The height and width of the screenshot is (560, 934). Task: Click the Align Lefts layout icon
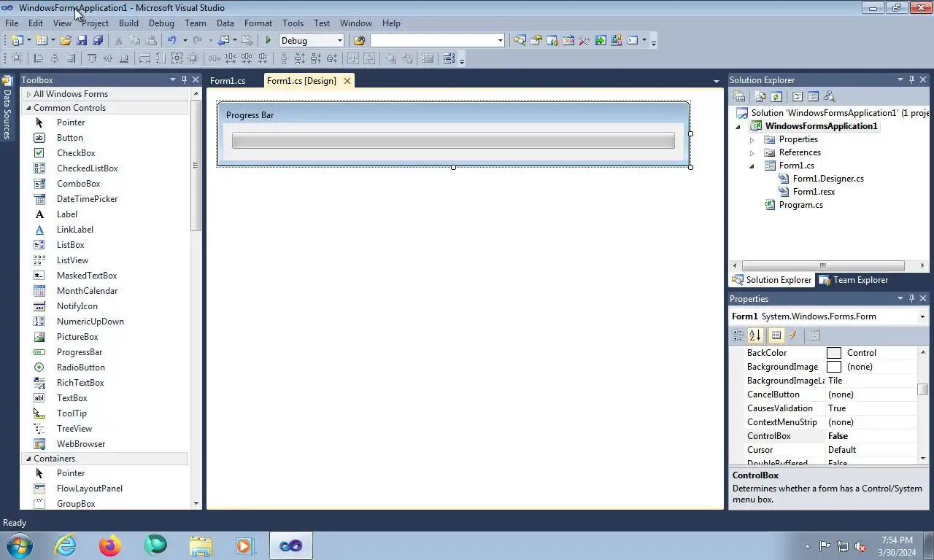click(x=39, y=59)
